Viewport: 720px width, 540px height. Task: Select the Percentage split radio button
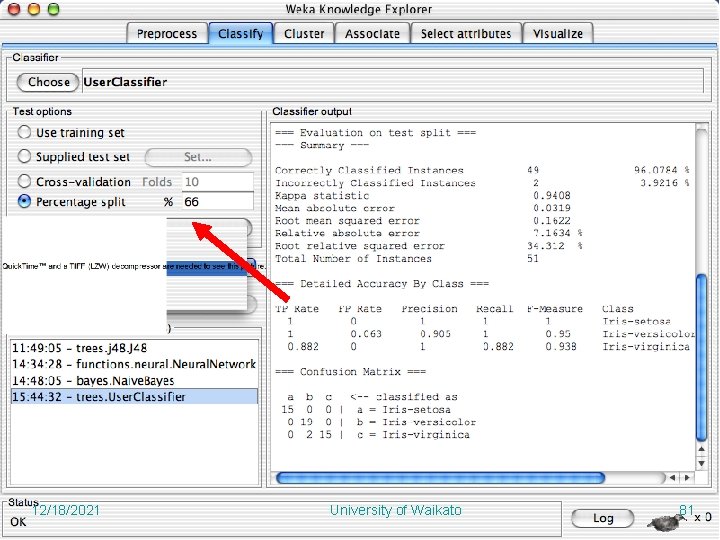pyautogui.click(x=72, y=202)
